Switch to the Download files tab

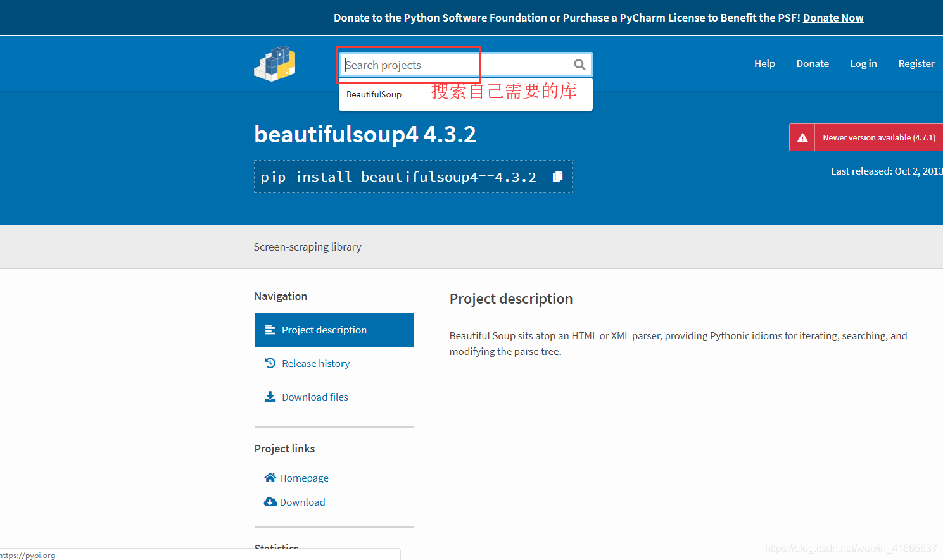pyautogui.click(x=334, y=397)
